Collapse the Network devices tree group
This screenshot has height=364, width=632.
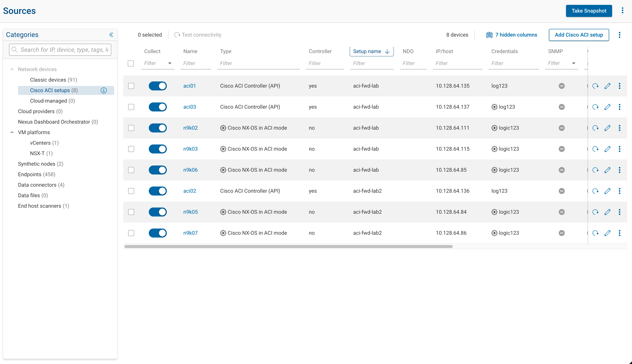pyautogui.click(x=12, y=69)
